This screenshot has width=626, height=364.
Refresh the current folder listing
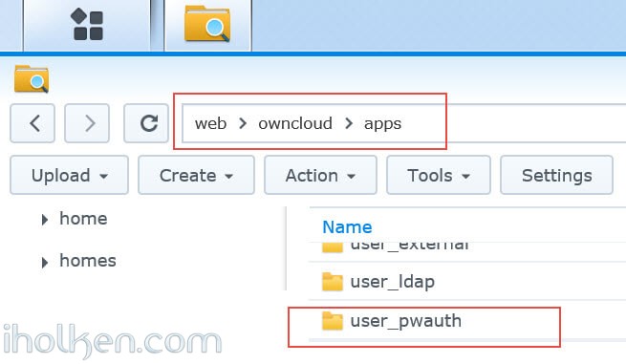145,123
